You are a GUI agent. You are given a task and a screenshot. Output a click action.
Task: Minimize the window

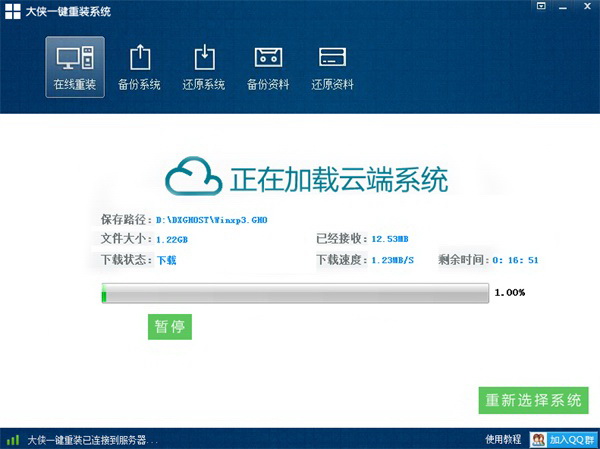[562, 7]
